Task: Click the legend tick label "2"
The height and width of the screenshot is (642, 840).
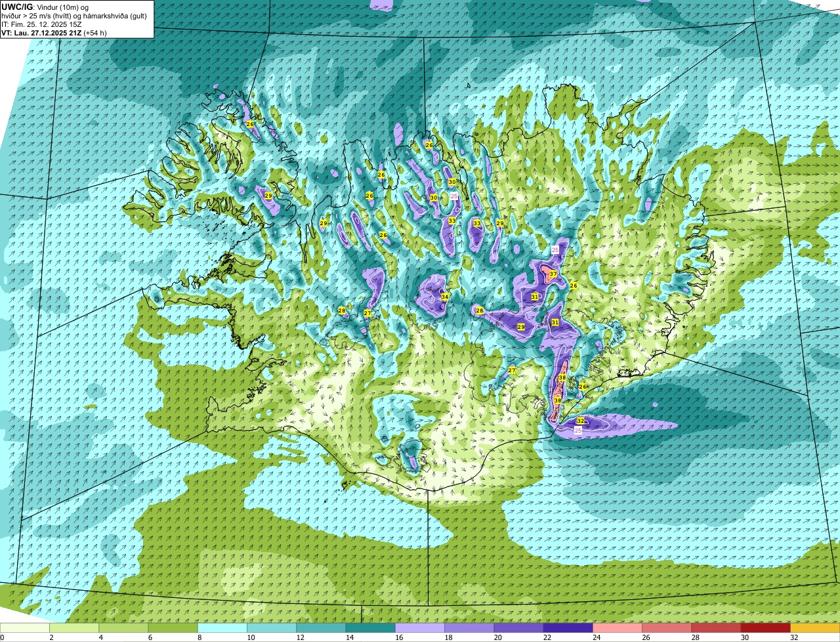Action: pos(51,637)
